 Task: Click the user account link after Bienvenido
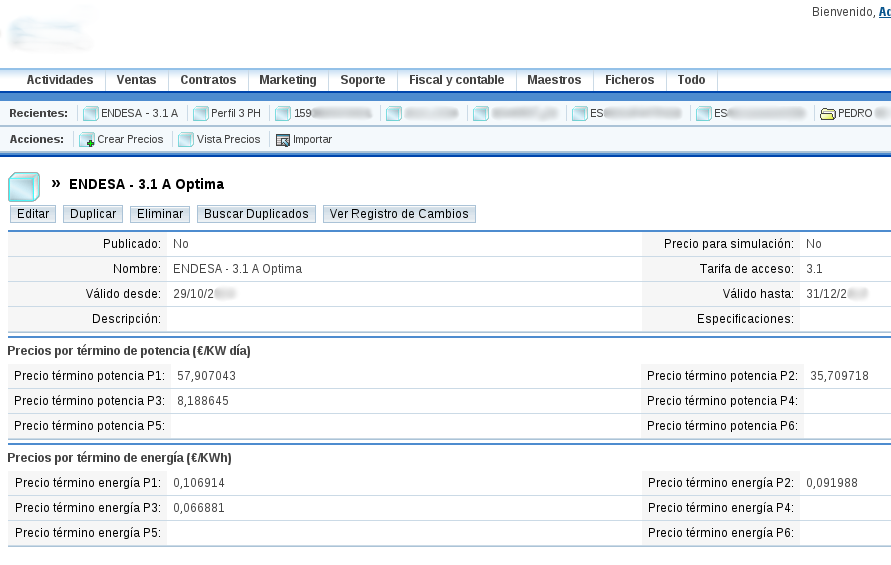(x=884, y=12)
